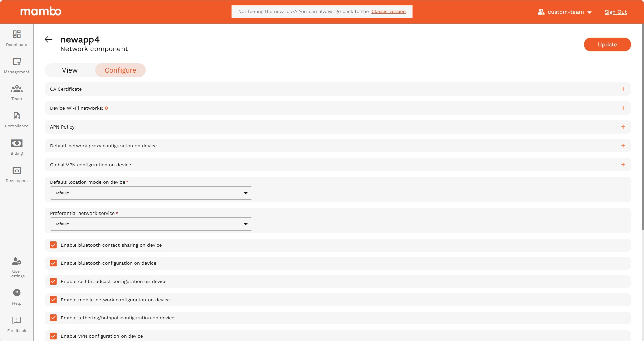Switch to the View tab
This screenshot has height=341, width=644.
(x=70, y=70)
